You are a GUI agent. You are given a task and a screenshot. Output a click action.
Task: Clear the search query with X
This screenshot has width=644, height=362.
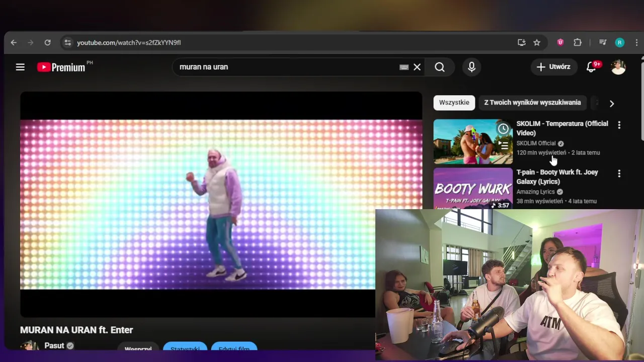pos(417,67)
